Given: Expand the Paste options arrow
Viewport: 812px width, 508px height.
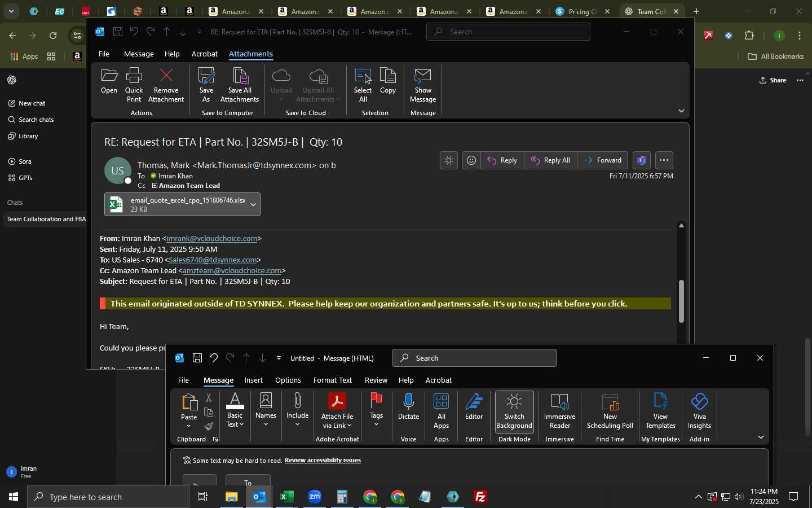Looking at the screenshot, I should coord(189,426).
